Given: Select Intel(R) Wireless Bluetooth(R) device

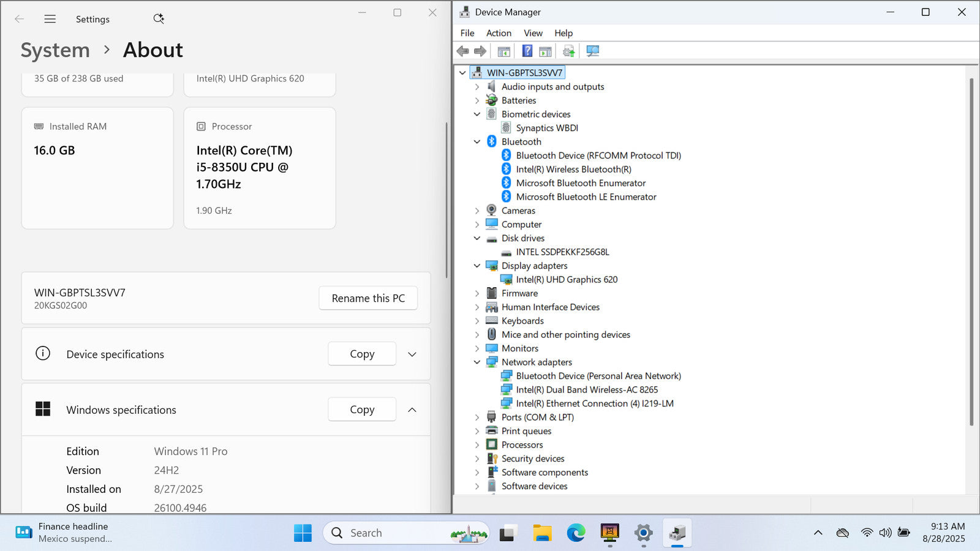Looking at the screenshot, I should (x=573, y=169).
